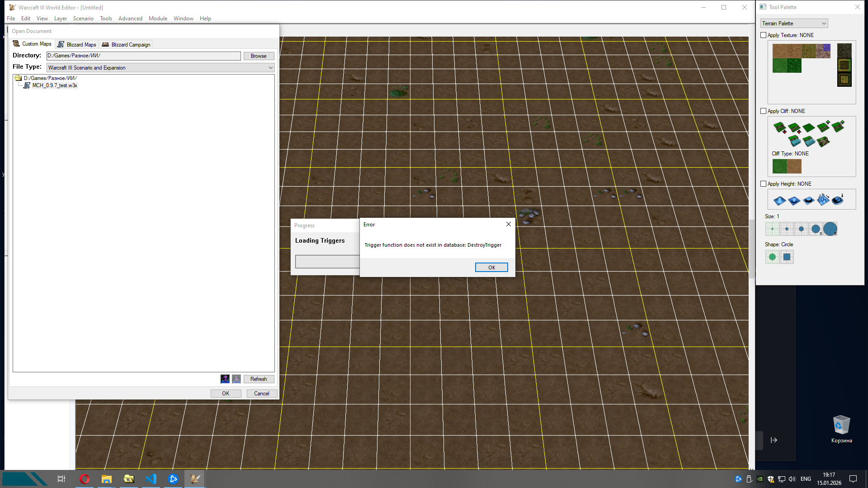The width and height of the screenshot is (868, 488).
Task: Expand the File Type combo box
Action: [270, 68]
